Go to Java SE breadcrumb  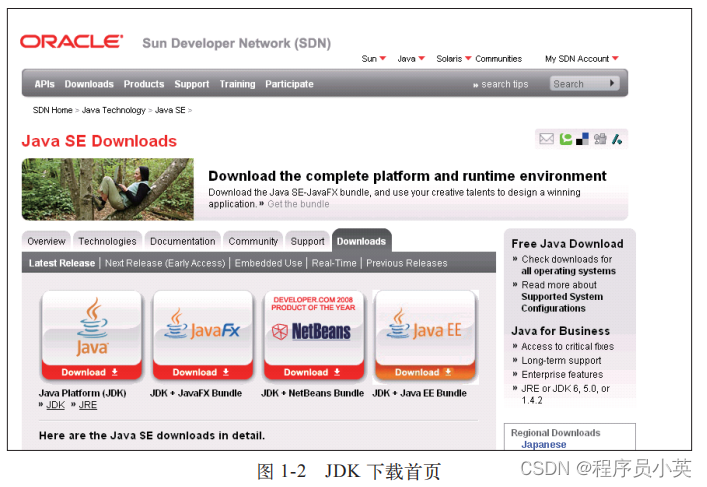(x=170, y=110)
